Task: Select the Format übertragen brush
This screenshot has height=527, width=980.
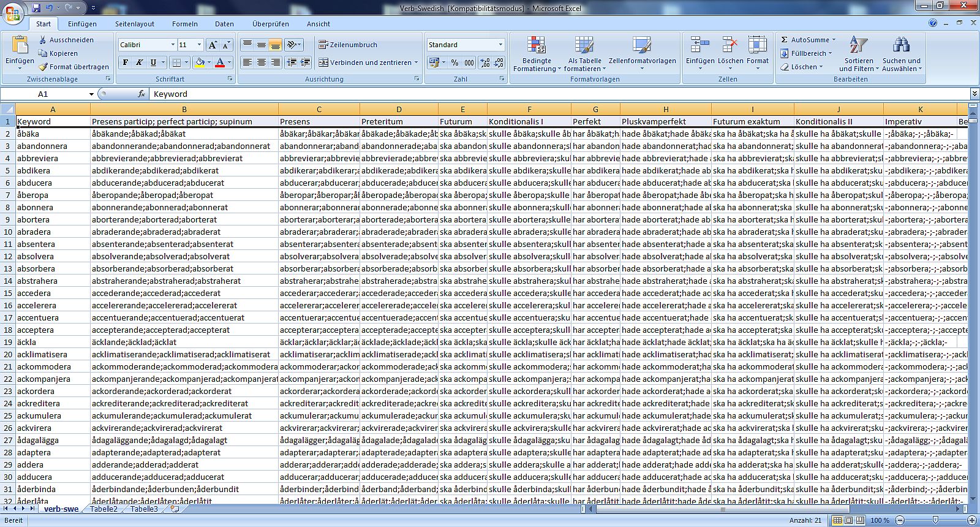Action: [43, 67]
